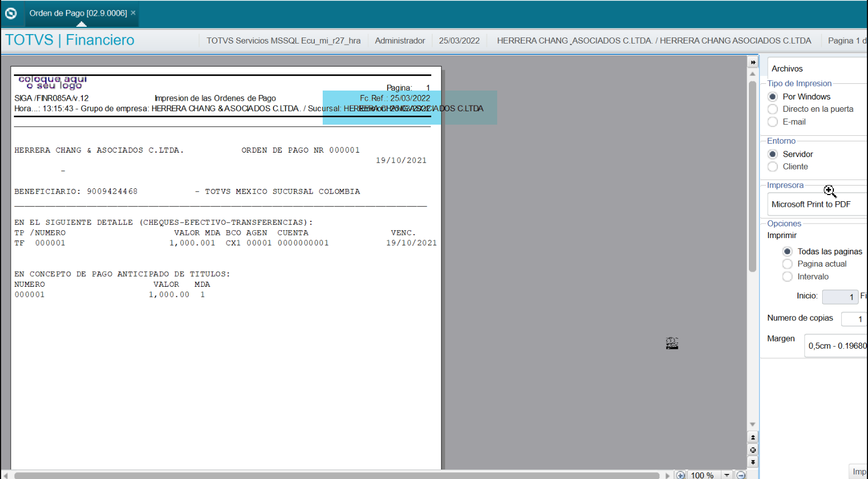Screen dimensions: 868x479
Task: Open the Microsoft Print to PDF printer dropdown
Action: click(x=817, y=205)
